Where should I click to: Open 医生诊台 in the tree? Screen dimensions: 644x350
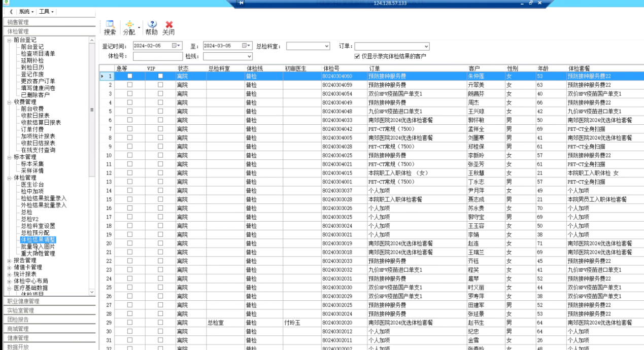(x=32, y=184)
